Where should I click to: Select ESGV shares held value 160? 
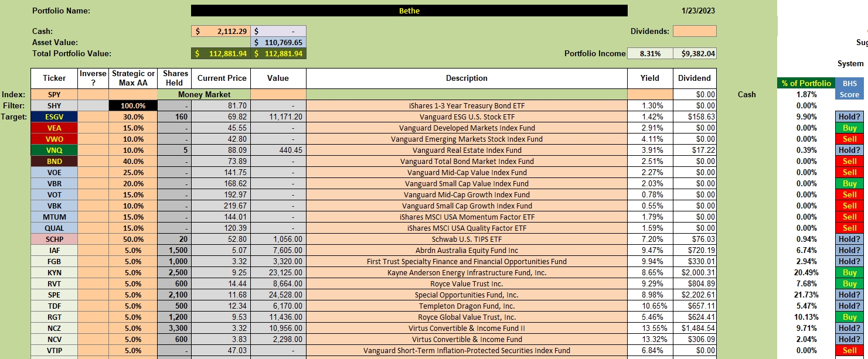click(175, 117)
